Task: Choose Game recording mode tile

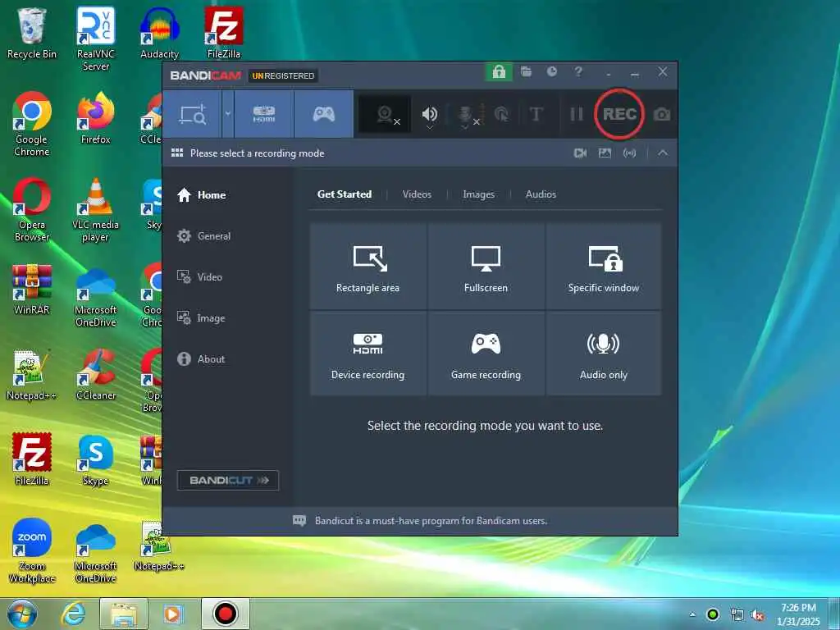Action: 486,354
